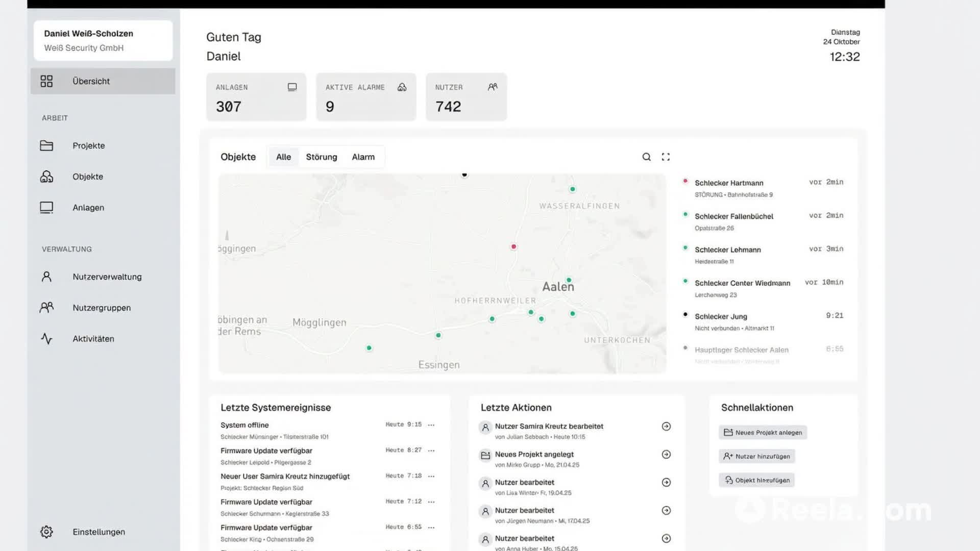Viewport: 980px width, 551px height.
Task: Open options for Neuer User Samira Kreutz event
Action: [x=431, y=476]
